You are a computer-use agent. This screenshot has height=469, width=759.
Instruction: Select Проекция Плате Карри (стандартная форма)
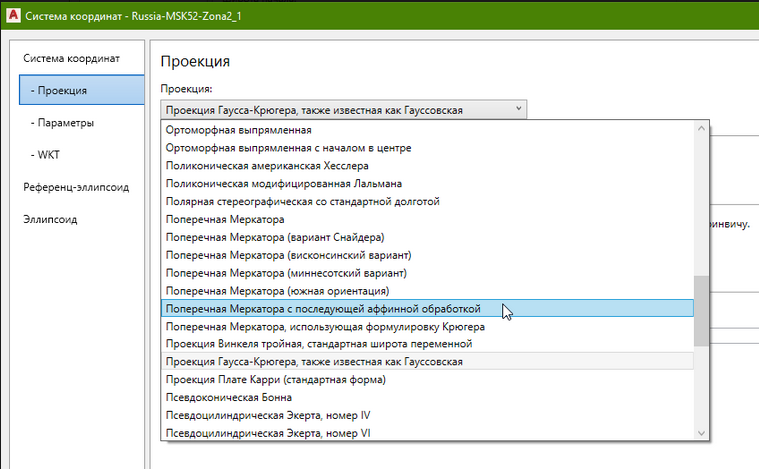(x=276, y=379)
